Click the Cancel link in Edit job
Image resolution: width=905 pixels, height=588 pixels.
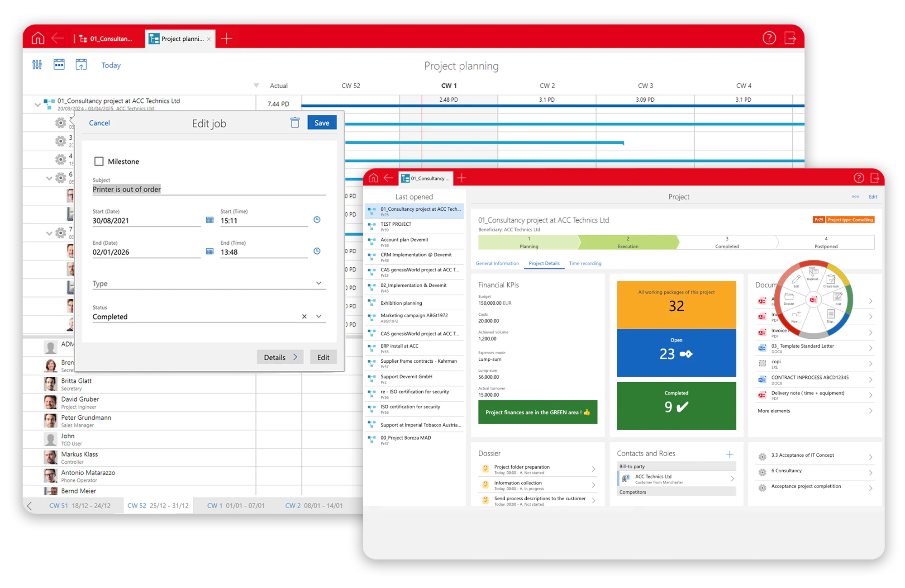(99, 123)
